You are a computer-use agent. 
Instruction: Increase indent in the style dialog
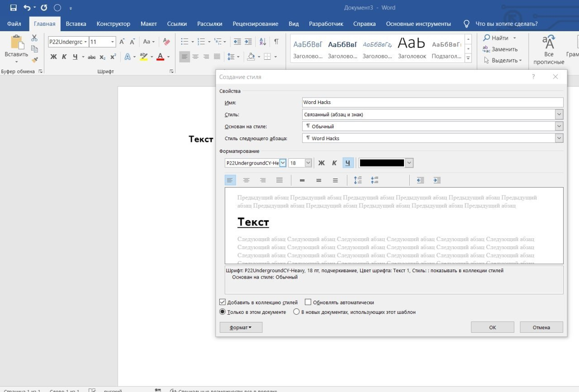pyautogui.click(x=437, y=180)
